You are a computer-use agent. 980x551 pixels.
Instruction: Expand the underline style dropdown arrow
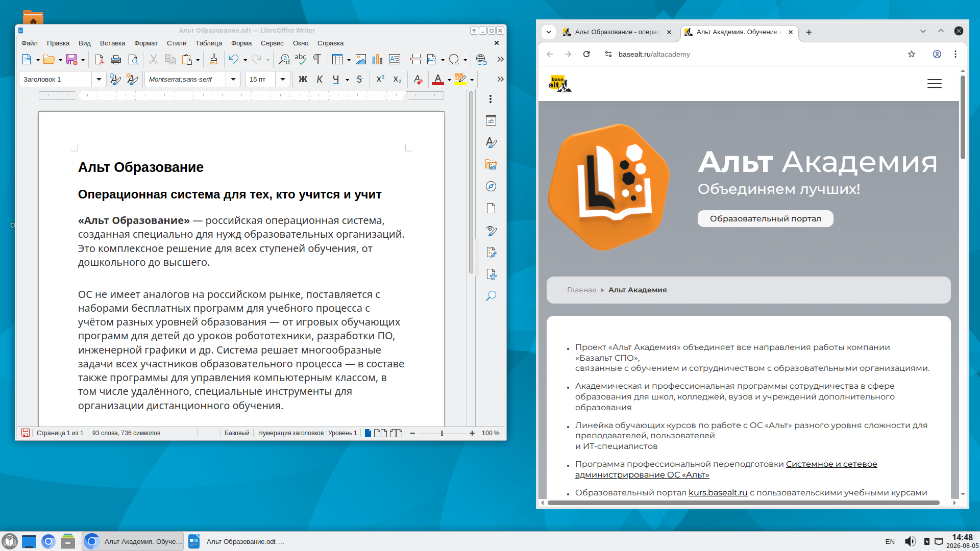(347, 80)
